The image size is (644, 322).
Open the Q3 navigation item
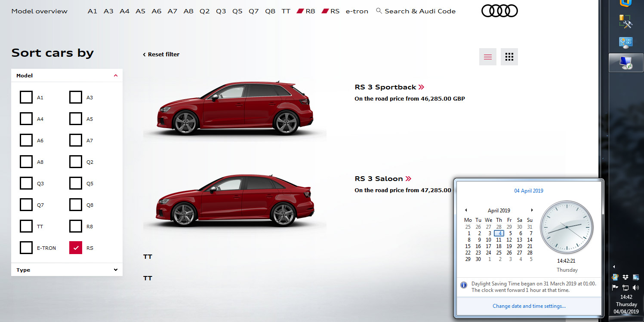[221, 11]
